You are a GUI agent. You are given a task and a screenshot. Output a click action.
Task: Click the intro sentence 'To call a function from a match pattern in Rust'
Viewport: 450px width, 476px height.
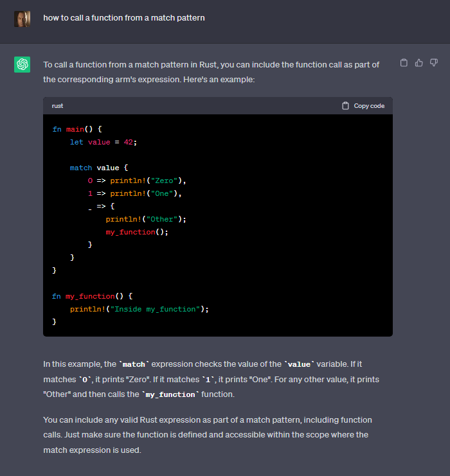click(211, 72)
